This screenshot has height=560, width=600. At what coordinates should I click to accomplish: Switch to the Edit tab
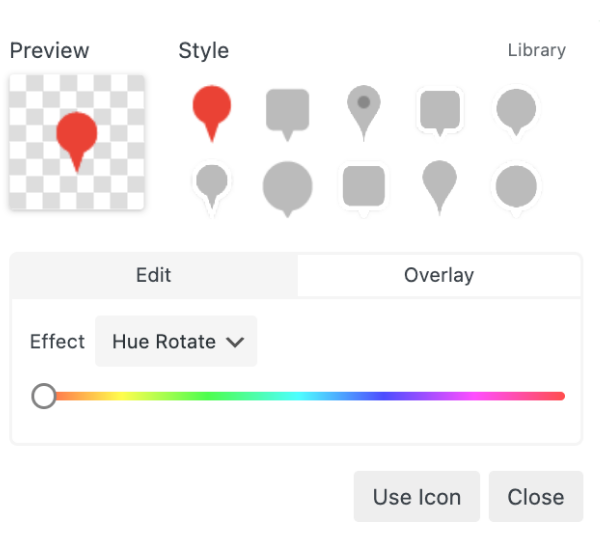pyautogui.click(x=154, y=275)
